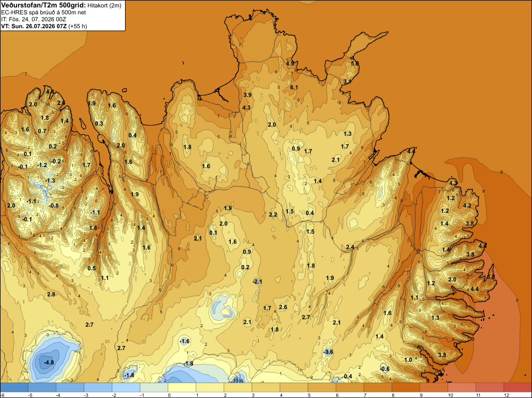The image size is (532, 398).
Task: Click the legend swatch between -1 and 0
Action: [154, 387]
